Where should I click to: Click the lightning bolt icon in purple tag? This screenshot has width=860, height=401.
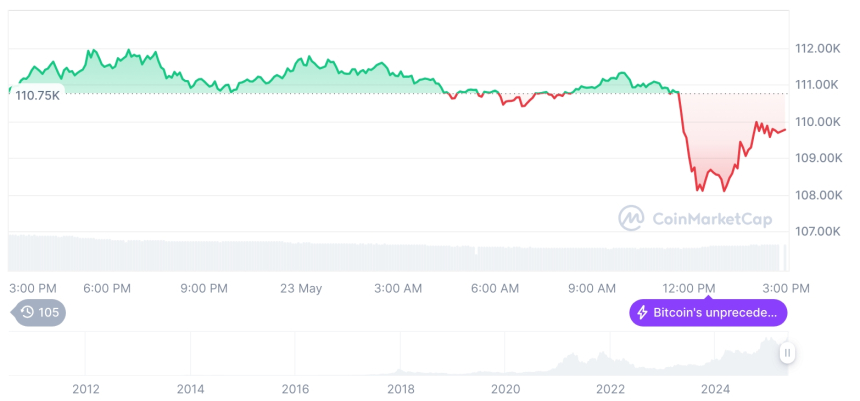coord(642,313)
